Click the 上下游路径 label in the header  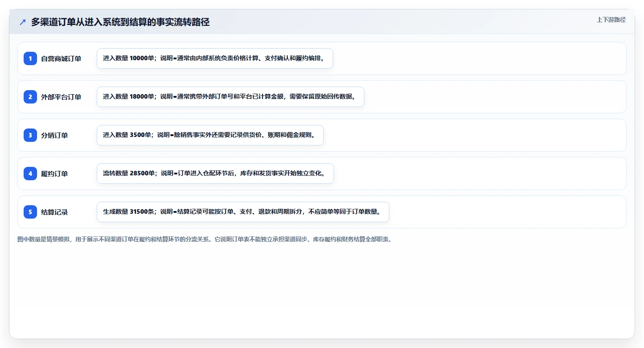coord(611,20)
